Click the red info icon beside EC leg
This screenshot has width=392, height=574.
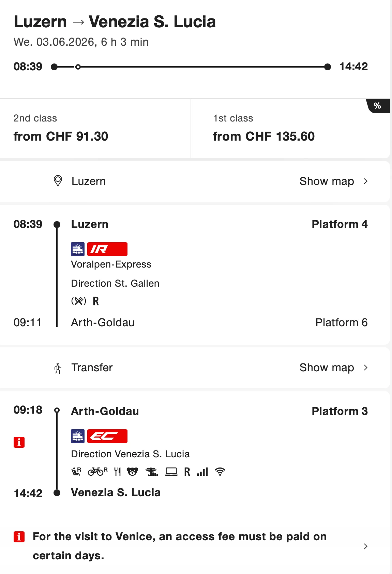tap(19, 442)
